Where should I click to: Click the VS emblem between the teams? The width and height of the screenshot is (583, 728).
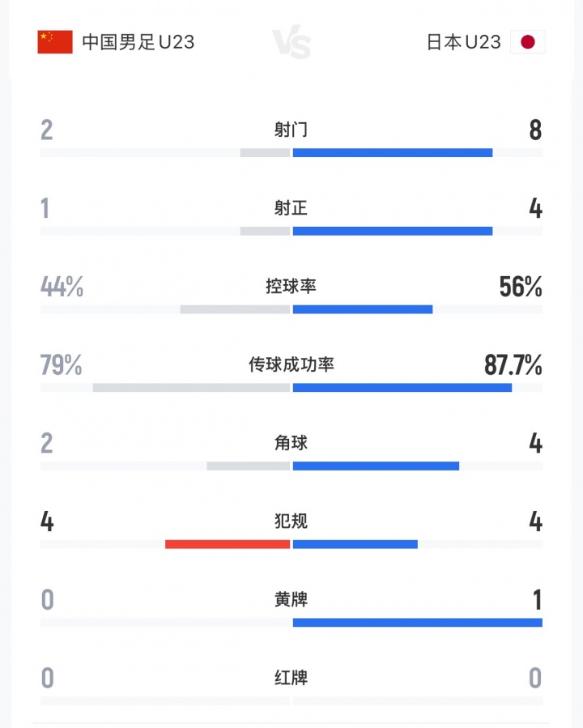click(x=291, y=43)
